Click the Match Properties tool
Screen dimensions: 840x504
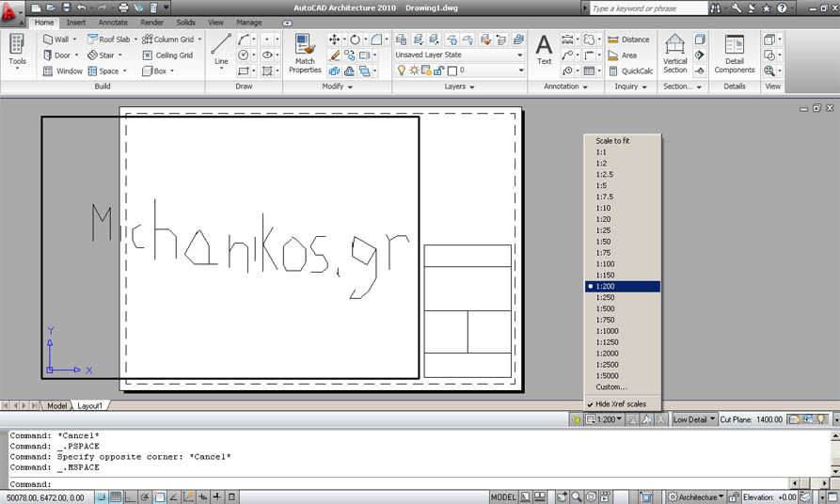click(305, 54)
